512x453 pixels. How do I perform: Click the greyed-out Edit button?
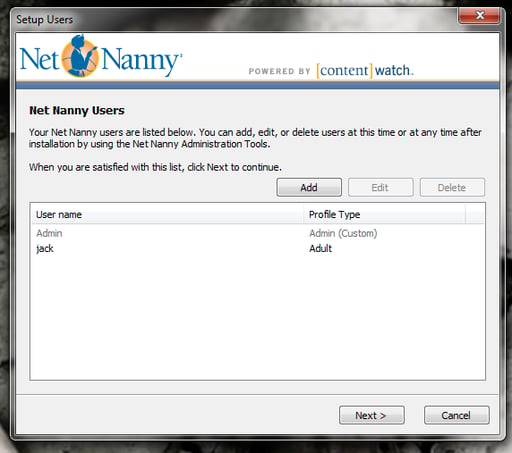[381, 187]
